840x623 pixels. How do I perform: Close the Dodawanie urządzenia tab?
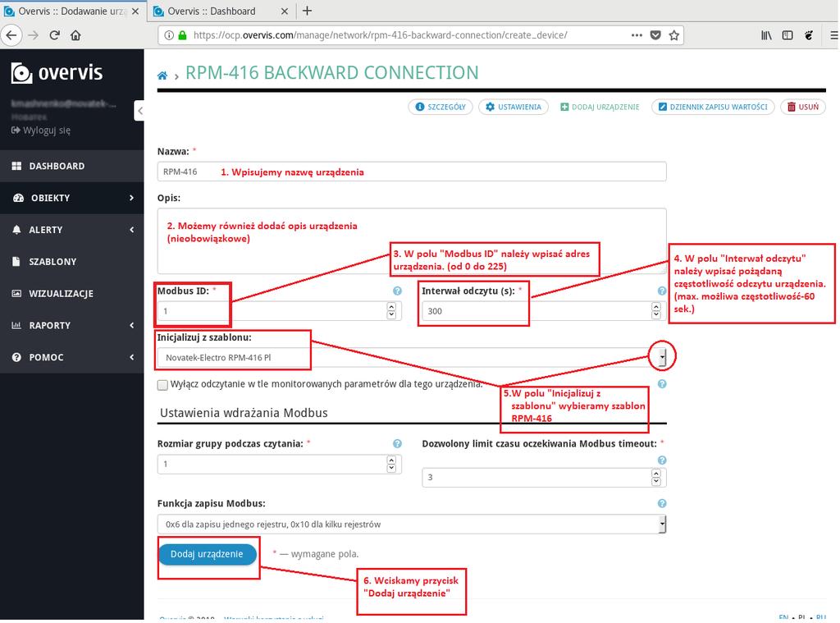click(x=135, y=11)
